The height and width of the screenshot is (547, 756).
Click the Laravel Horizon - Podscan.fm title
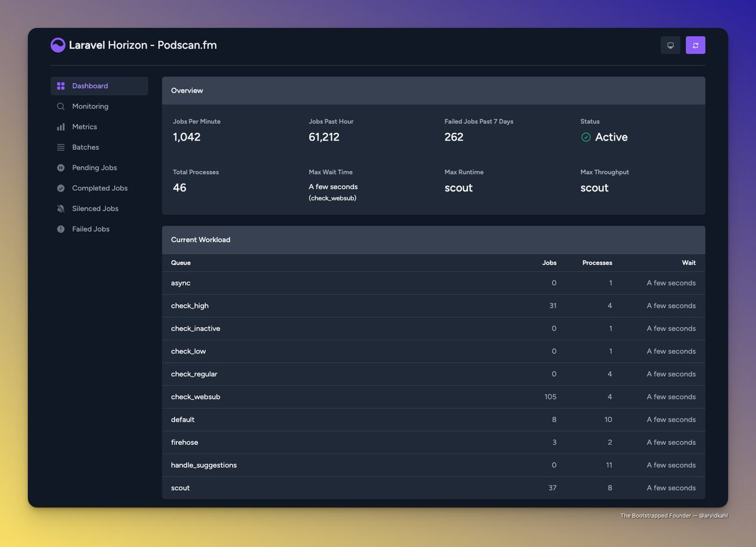click(143, 45)
